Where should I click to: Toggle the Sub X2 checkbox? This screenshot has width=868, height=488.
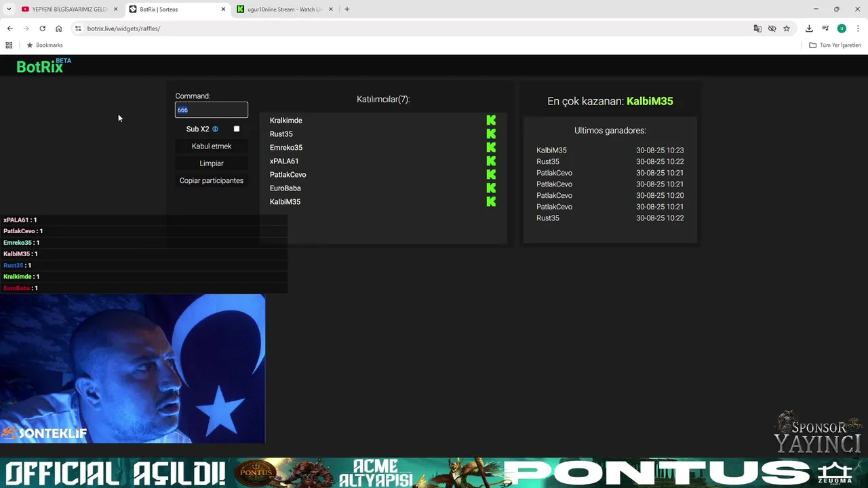tap(237, 129)
